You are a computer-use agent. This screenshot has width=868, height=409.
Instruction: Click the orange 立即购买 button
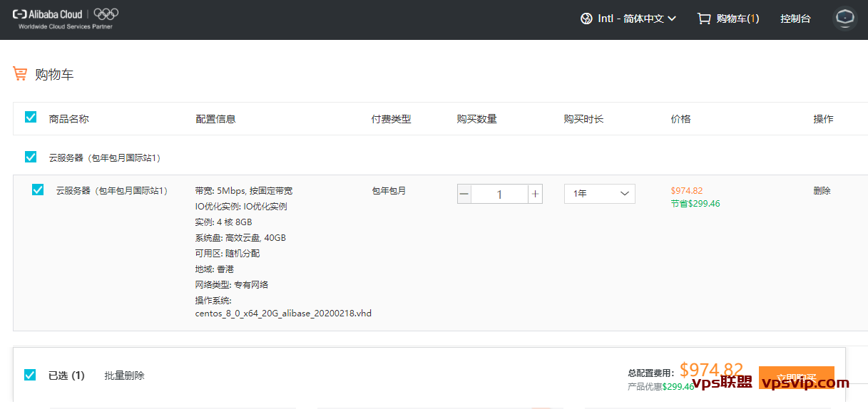[796, 377]
